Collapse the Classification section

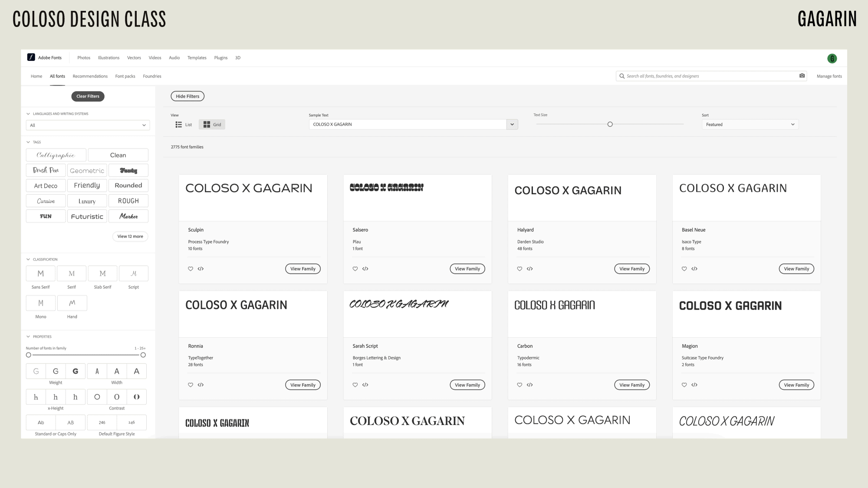tap(28, 259)
